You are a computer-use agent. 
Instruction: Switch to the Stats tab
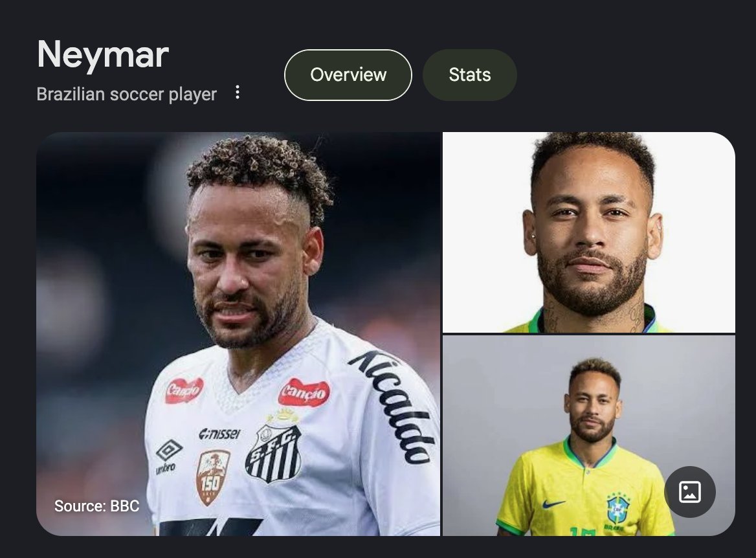coord(470,74)
